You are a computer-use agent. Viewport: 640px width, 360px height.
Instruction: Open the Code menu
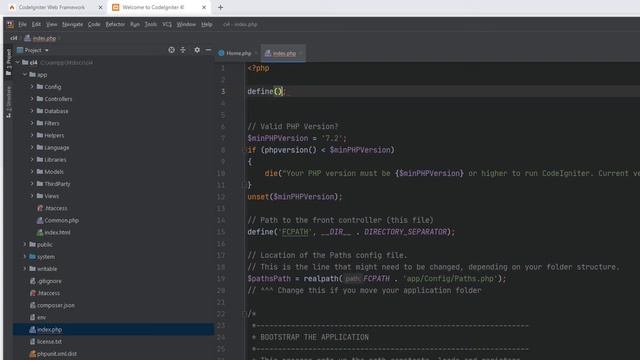[94, 24]
